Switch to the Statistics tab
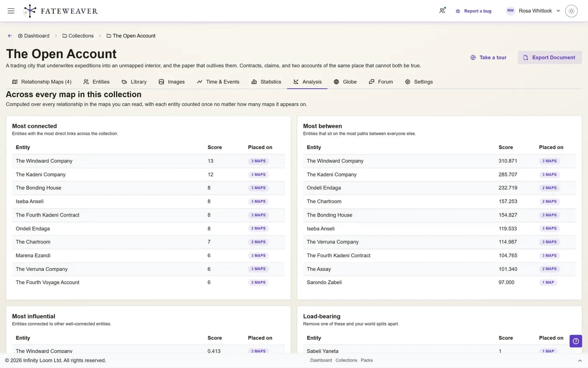The width and height of the screenshot is (588, 368). point(266,82)
